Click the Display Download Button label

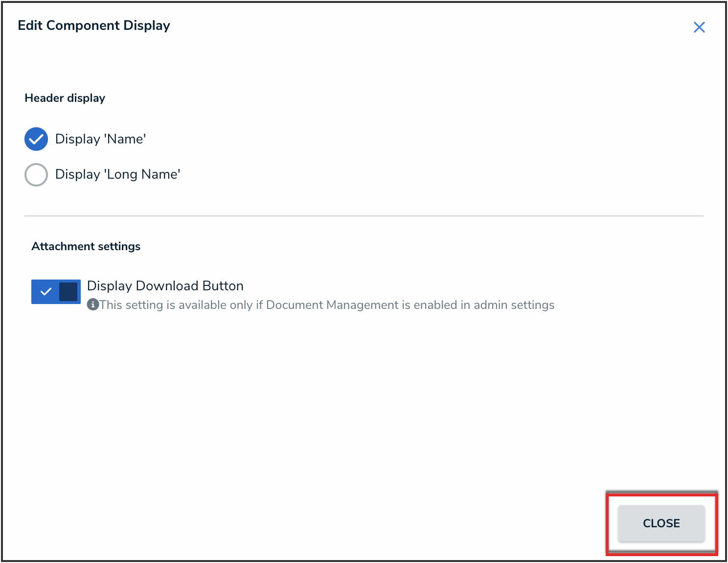tap(165, 286)
